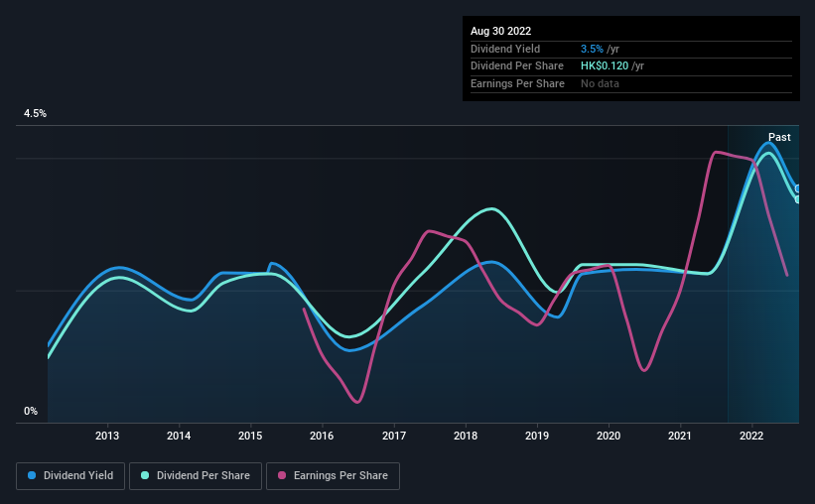Click the Aug 30 2022 tooltip date

point(500,31)
